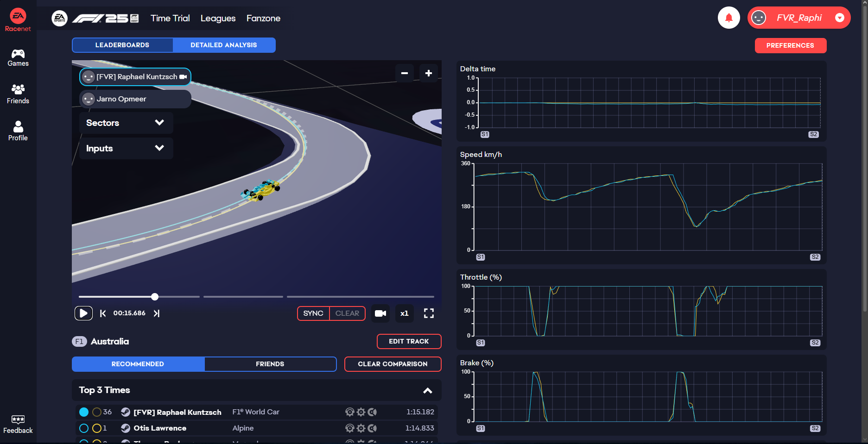Viewport: 868px width, 444px height.
Task: Expand the Sectors dropdown
Action: [126, 123]
